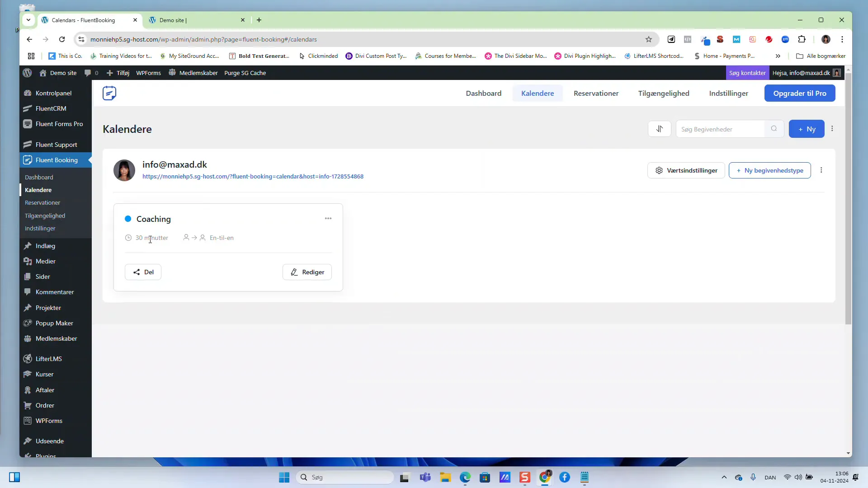Click the Fluent Booking logo icon
Image resolution: width=868 pixels, height=488 pixels.
tap(109, 93)
